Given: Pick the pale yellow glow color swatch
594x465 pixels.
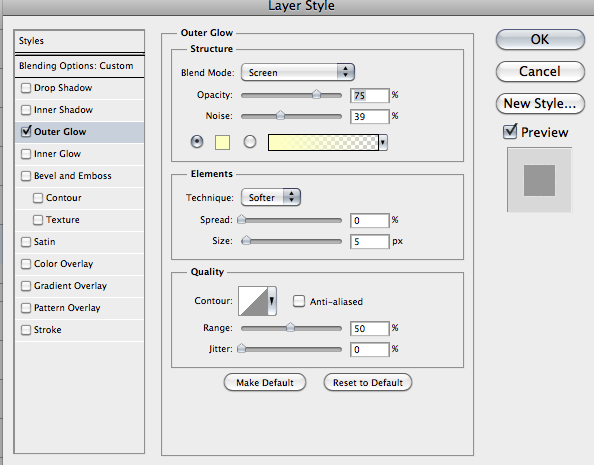Looking at the screenshot, I should coord(222,142).
